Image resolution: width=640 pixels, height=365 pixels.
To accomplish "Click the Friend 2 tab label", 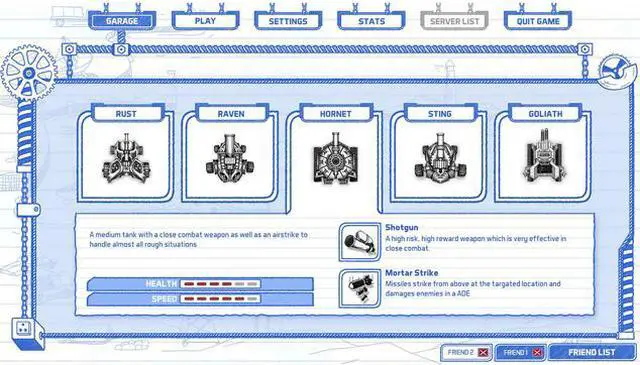I will coord(460,352).
